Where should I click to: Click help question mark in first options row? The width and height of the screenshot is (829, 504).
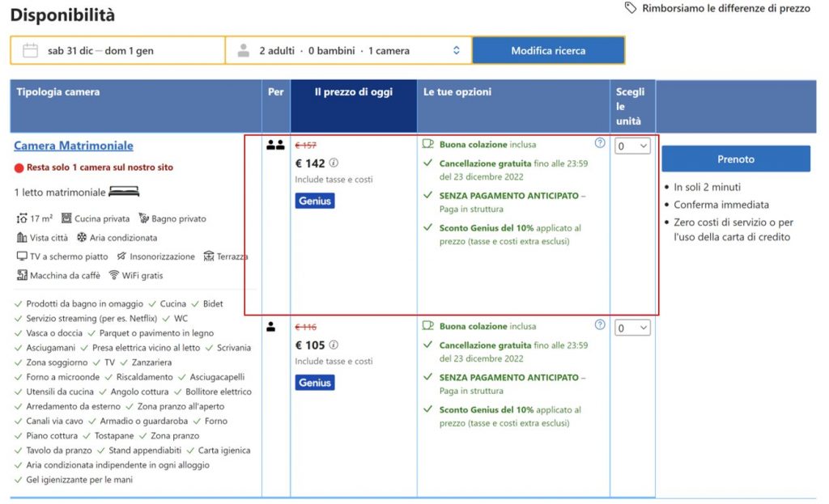[x=600, y=143]
